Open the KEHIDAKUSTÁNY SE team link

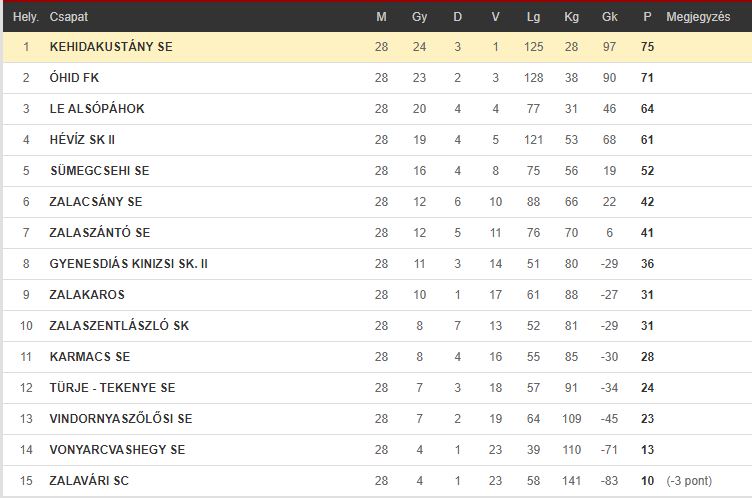click(x=111, y=47)
